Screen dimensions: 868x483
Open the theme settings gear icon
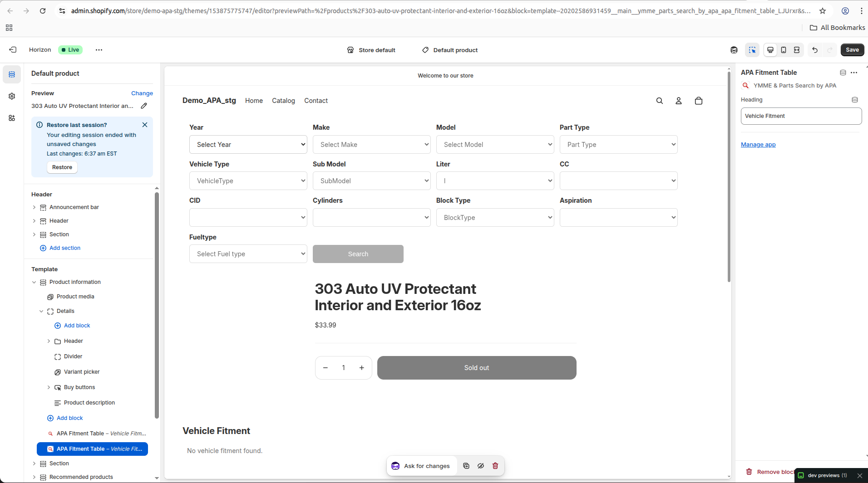(12, 96)
